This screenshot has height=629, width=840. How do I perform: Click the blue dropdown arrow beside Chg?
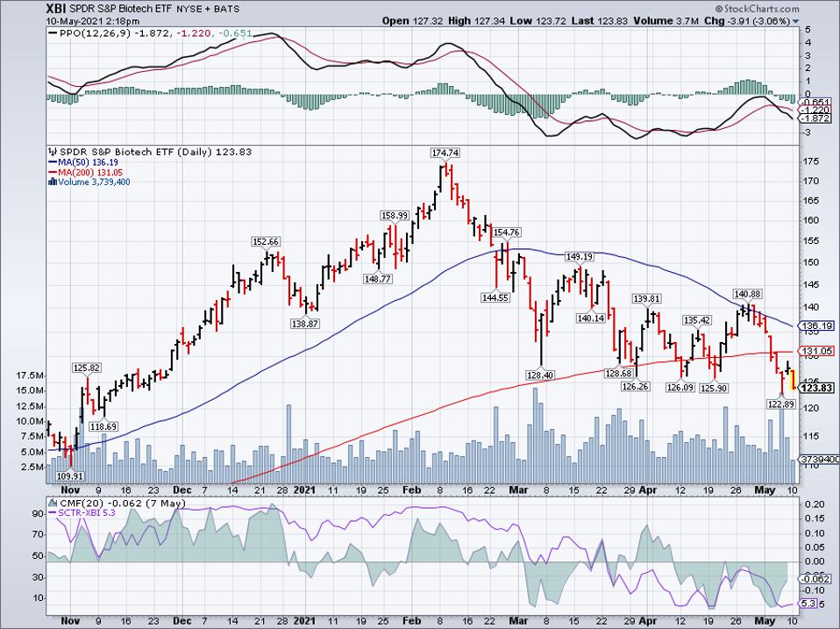tap(795, 22)
